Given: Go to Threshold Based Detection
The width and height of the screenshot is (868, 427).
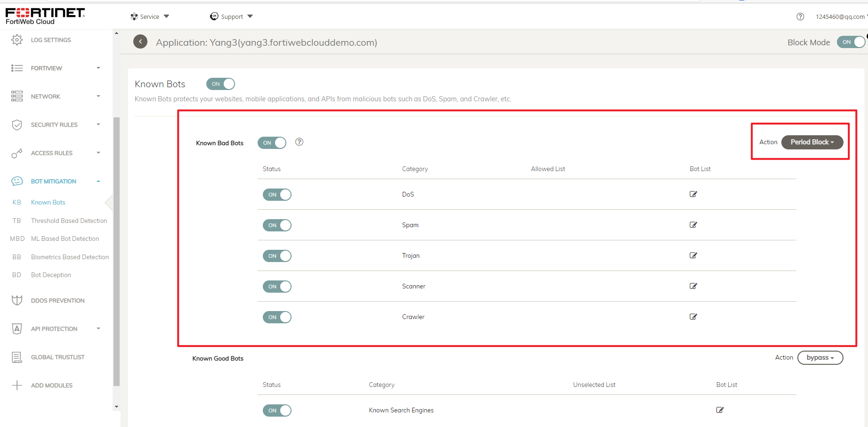Looking at the screenshot, I should (69, 221).
